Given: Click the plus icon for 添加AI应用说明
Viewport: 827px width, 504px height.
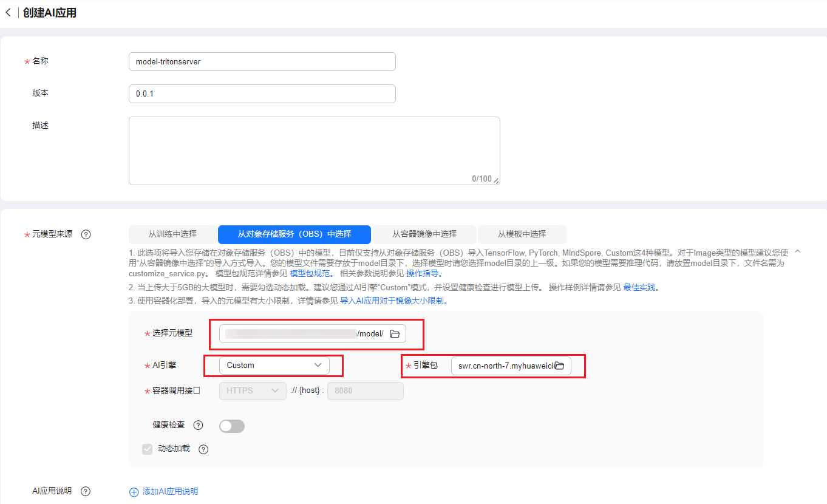Looking at the screenshot, I should click(x=134, y=492).
